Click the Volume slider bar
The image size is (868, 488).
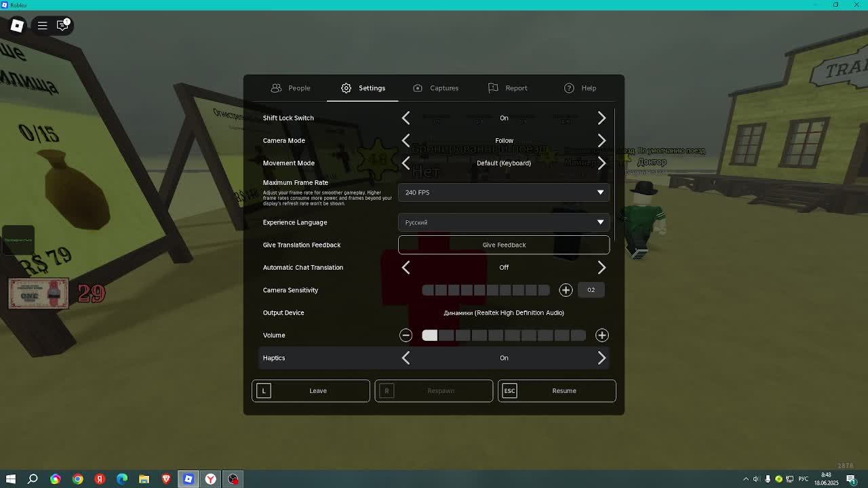tap(504, 335)
